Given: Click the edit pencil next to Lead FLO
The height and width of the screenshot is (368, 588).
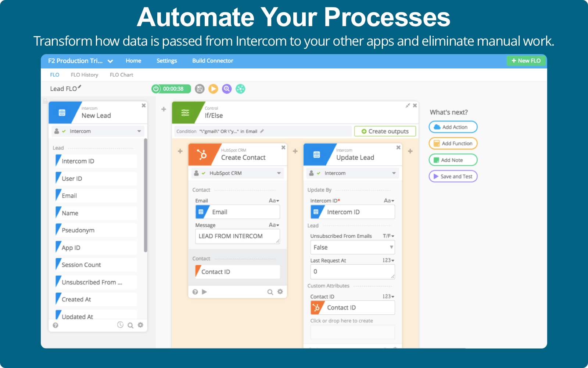Looking at the screenshot, I should [79, 87].
